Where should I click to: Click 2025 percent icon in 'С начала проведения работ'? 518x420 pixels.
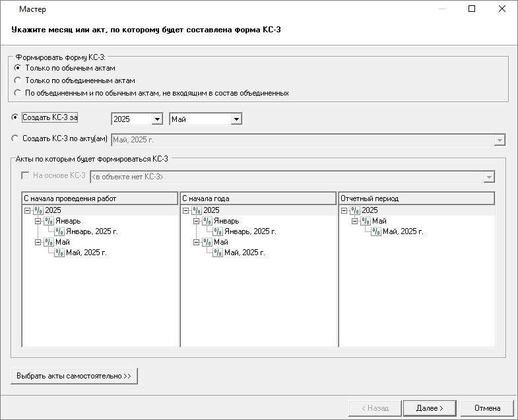point(38,210)
